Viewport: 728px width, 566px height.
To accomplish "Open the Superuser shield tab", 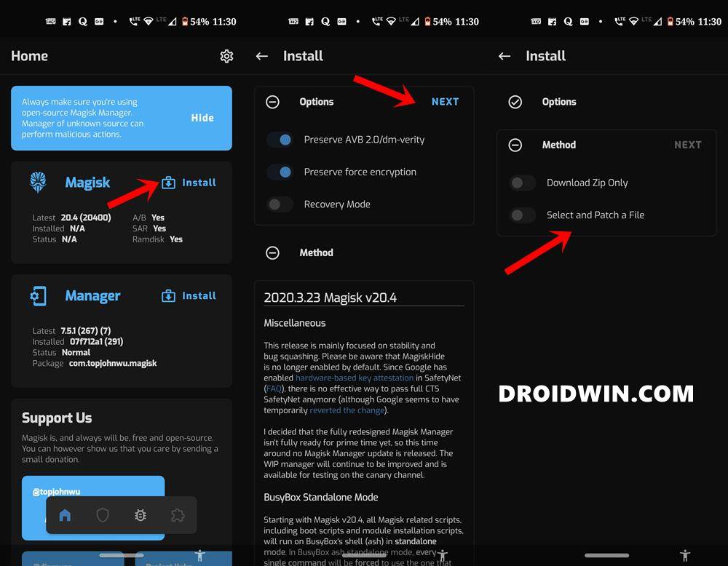I will pos(103,515).
